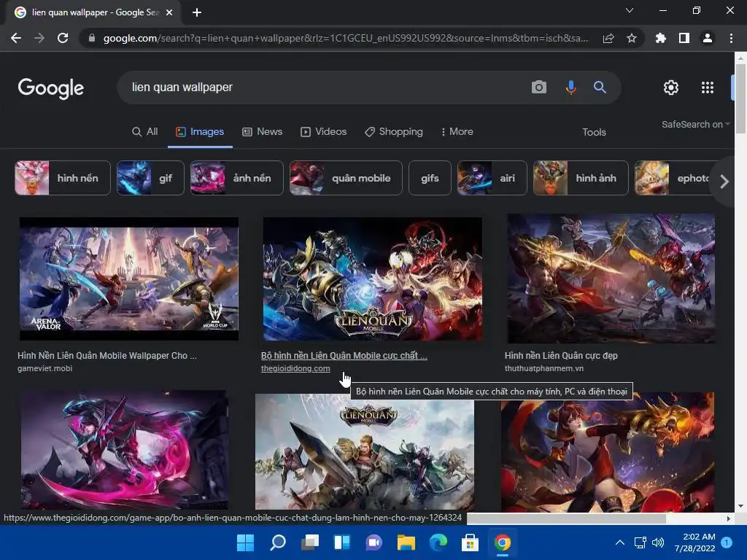Click the Google logo
Screen dimensions: 747x560
pyautogui.click(x=51, y=88)
